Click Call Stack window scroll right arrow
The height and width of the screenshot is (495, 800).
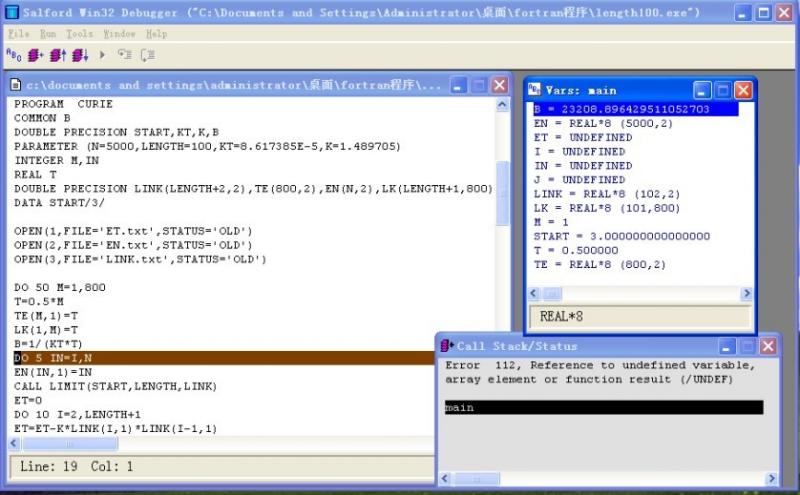coord(771,478)
